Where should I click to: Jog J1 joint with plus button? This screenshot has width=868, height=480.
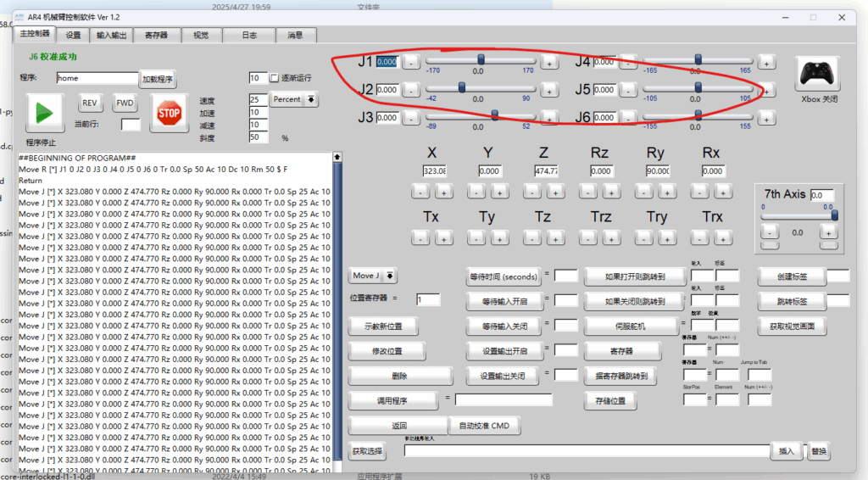click(549, 63)
